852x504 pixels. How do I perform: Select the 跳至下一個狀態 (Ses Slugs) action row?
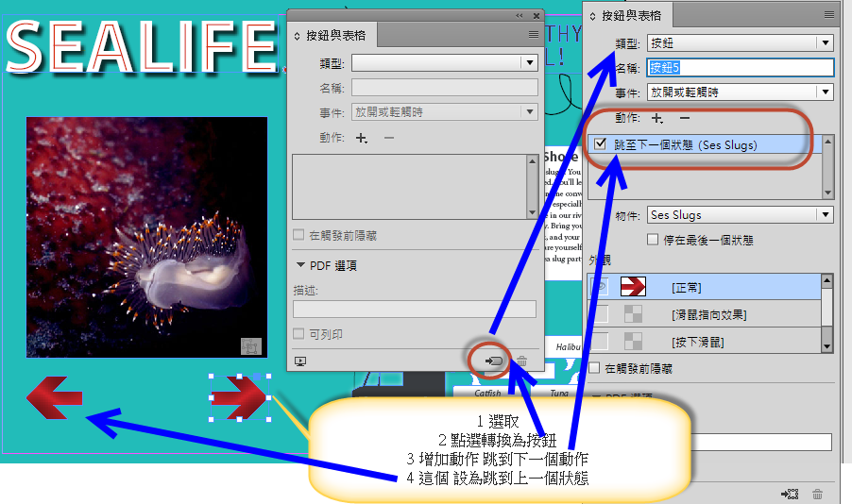pos(706,144)
